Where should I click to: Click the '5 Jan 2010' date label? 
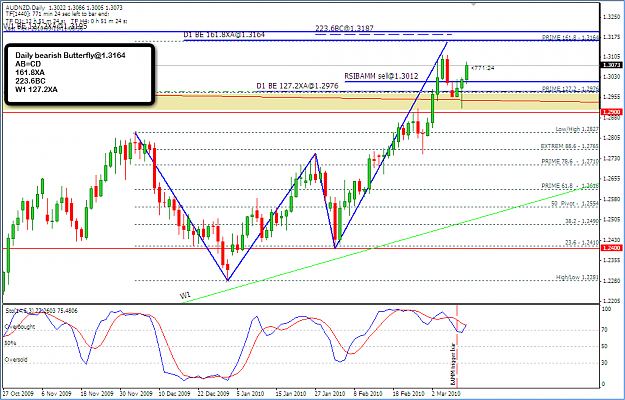[251, 393]
